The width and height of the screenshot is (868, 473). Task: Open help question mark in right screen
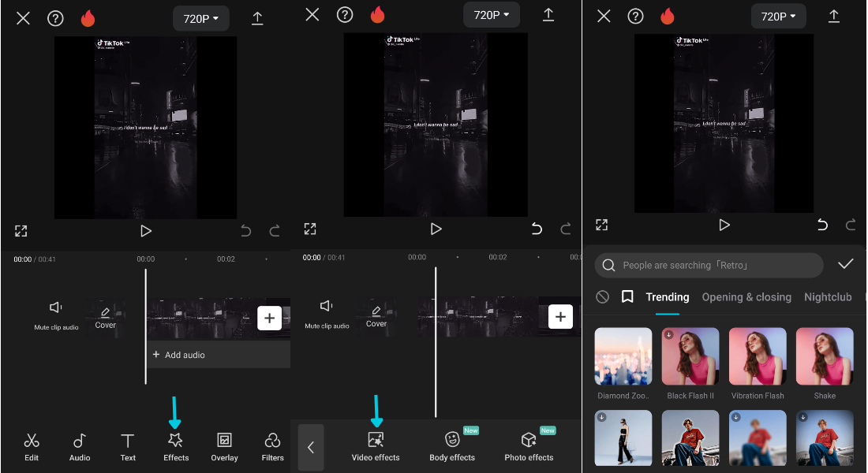[x=635, y=17]
